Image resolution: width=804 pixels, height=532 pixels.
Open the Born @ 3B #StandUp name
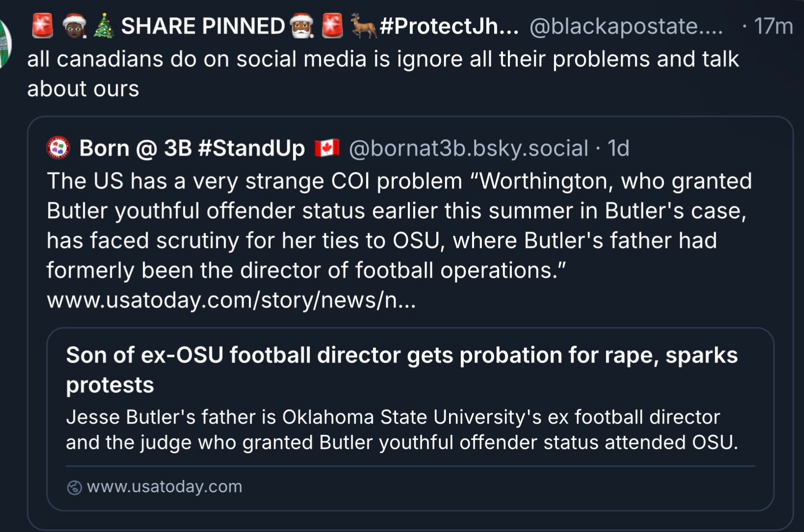[x=192, y=148]
